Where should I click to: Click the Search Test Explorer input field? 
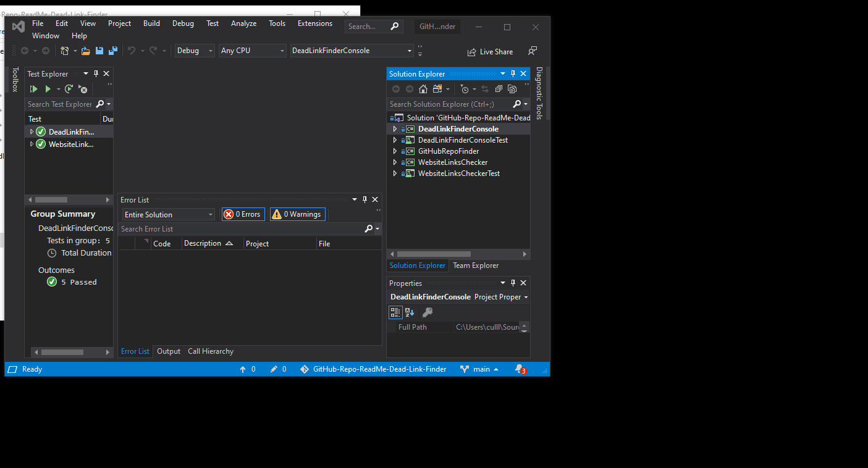(x=60, y=104)
